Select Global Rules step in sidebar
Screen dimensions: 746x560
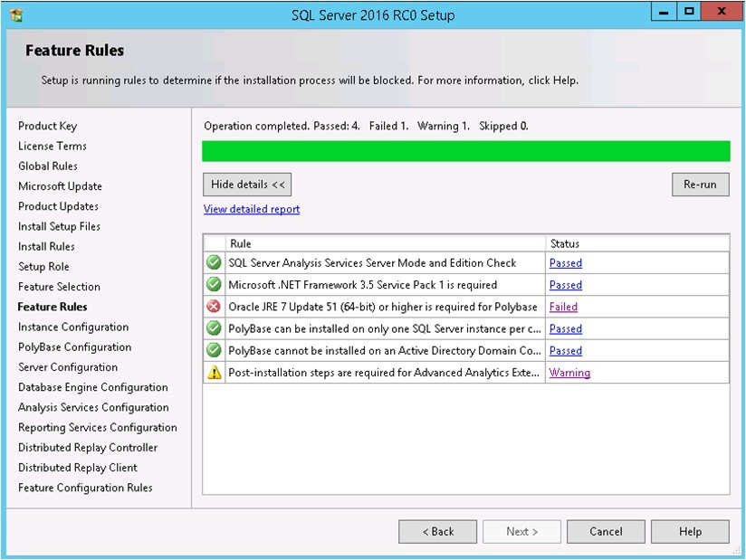[48, 166]
